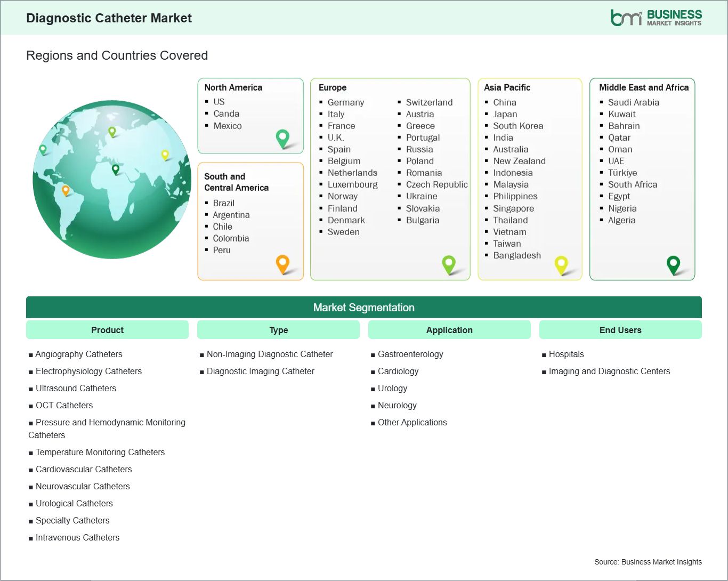Screen dimensions: 728x581
Task: Select the Product segmentation header
Action: coord(107,330)
